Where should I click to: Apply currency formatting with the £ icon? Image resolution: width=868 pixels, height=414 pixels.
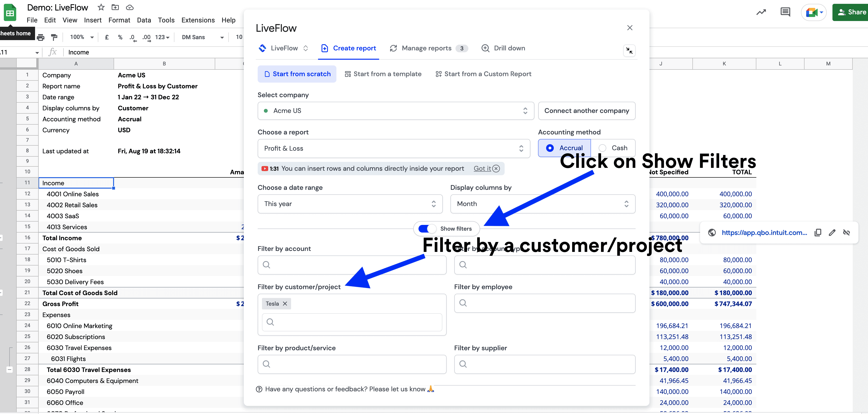tap(107, 37)
